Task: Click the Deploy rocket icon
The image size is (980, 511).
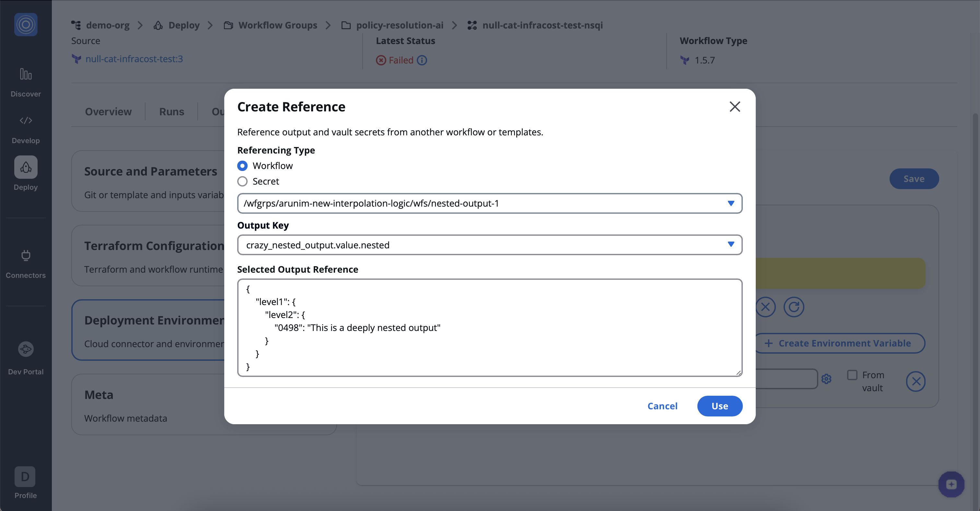Action: click(x=26, y=167)
